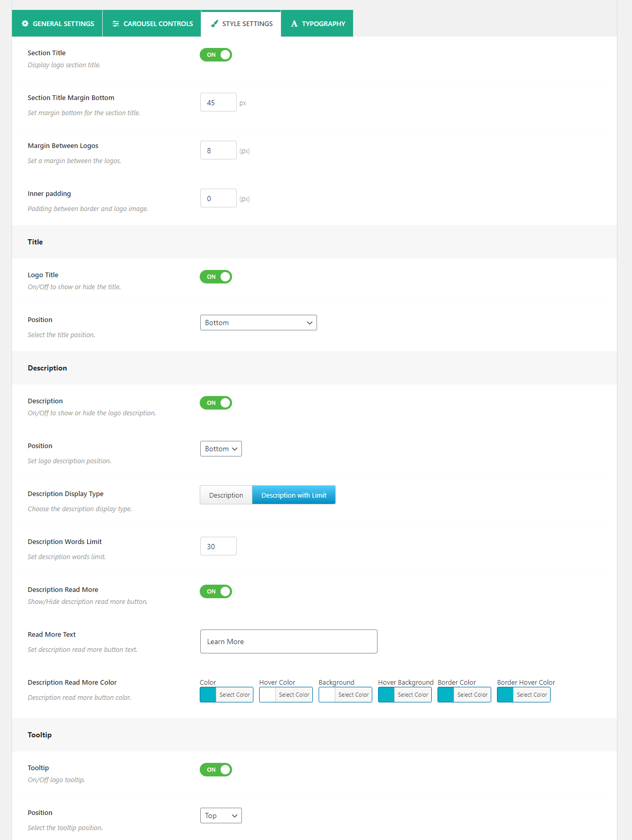Disable the Description Read More switch
This screenshot has height=840, width=632.
tap(216, 591)
